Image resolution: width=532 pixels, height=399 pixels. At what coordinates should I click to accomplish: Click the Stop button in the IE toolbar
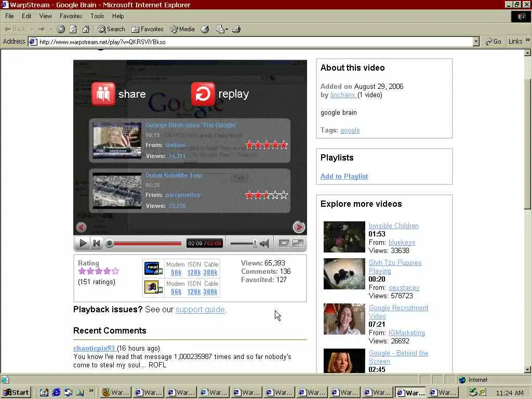(61, 29)
